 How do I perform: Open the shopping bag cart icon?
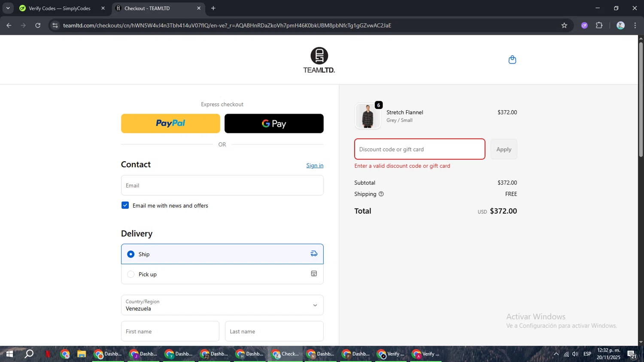pyautogui.click(x=512, y=60)
